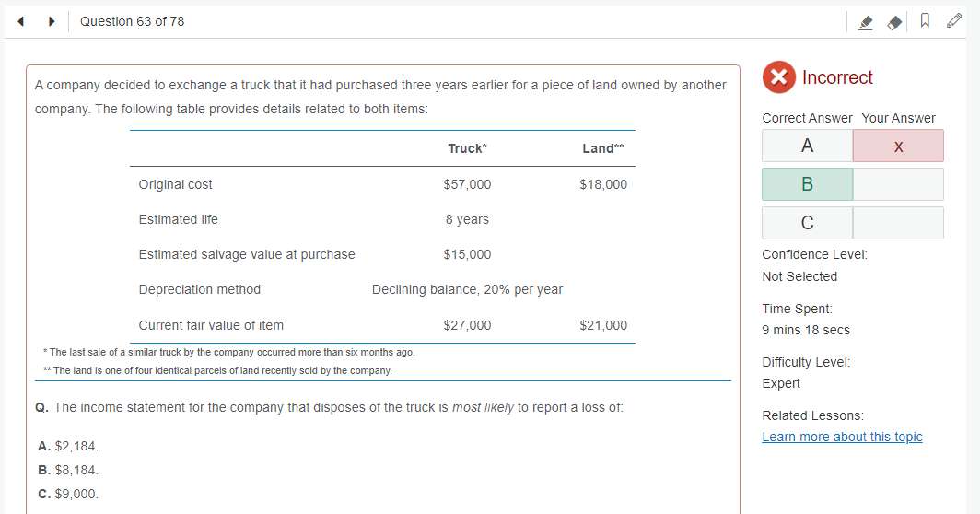Click Confidence Level Not Selected value

pos(799,276)
